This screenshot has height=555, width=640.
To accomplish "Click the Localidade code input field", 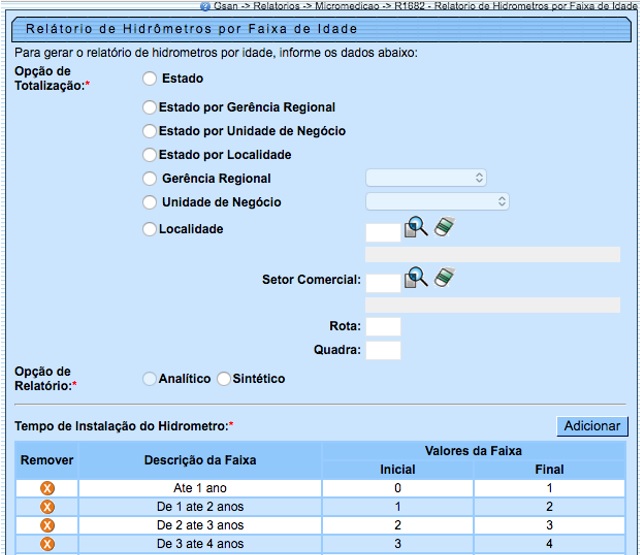I will 383,233.
